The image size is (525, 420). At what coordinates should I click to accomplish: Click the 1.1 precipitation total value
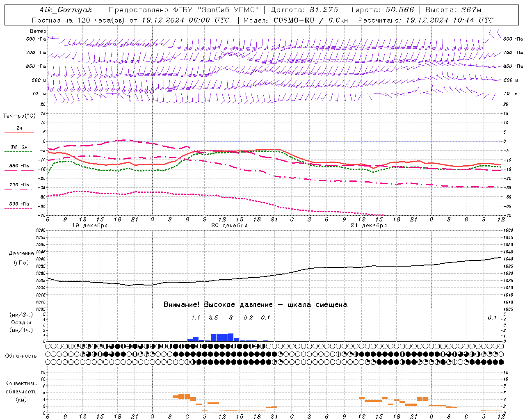pyautogui.click(x=196, y=318)
